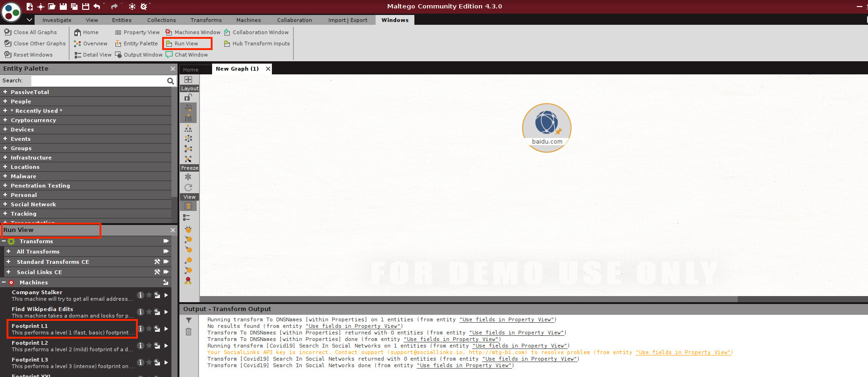Open the Collections ribbon tab
Image resolution: width=868 pixels, height=377 pixels.
(x=161, y=20)
